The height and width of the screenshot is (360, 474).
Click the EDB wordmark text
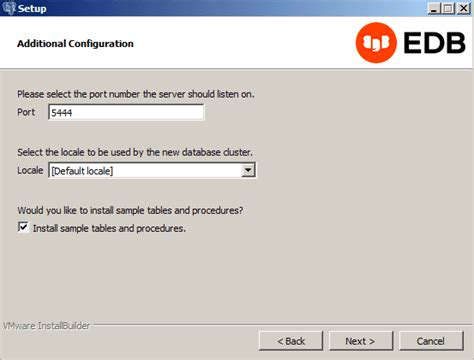pos(434,43)
